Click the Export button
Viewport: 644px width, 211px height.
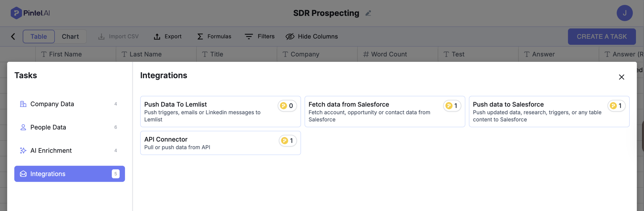coord(168,37)
